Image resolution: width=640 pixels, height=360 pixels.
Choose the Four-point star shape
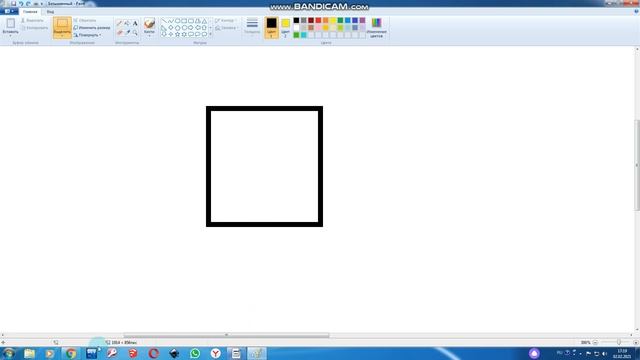tap(171, 35)
